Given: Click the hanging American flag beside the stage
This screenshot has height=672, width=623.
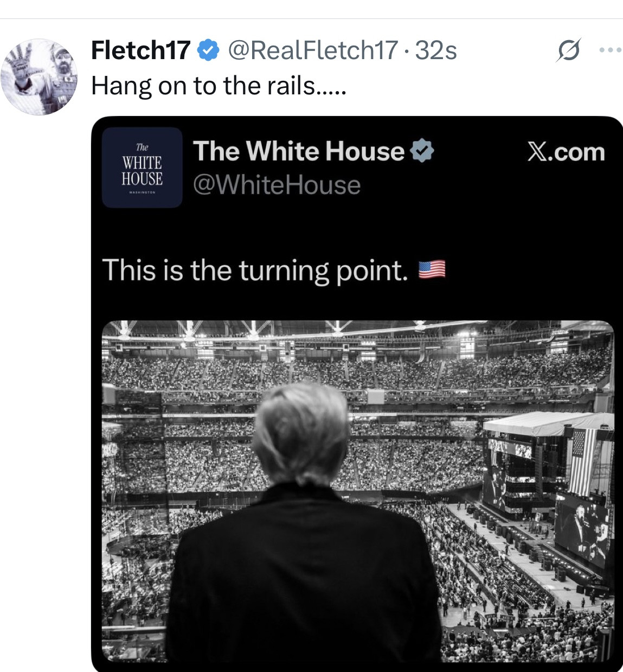Looking at the screenshot, I should tap(583, 460).
